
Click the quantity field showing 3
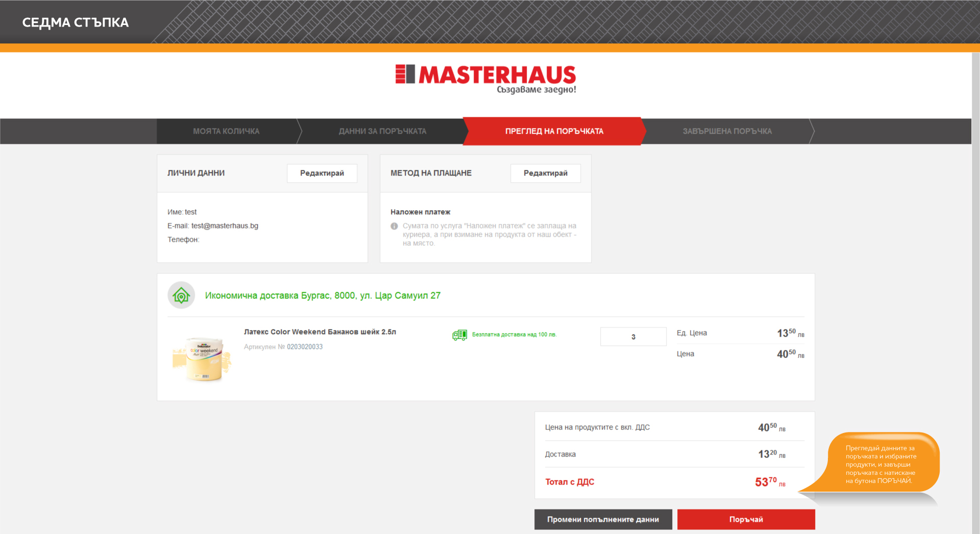(633, 337)
